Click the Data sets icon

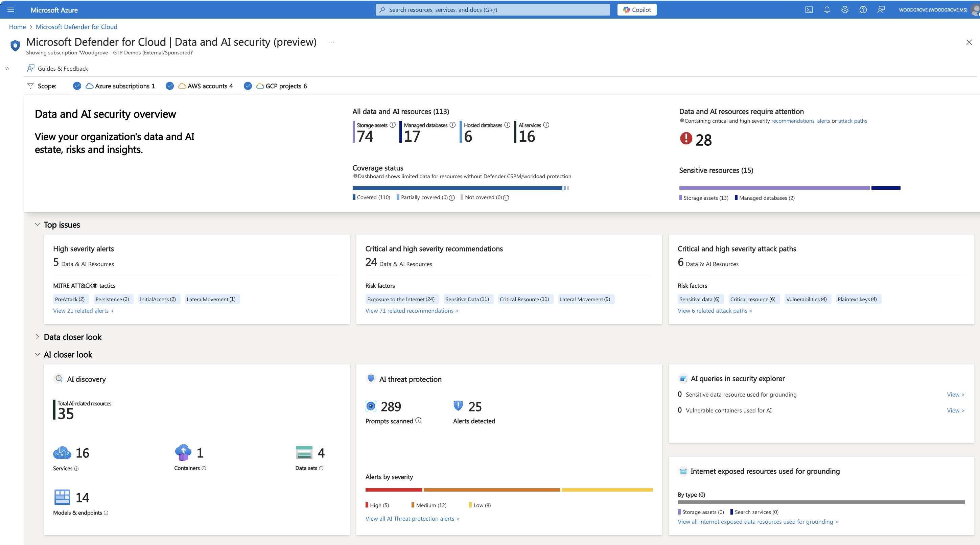tap(304, 453)
